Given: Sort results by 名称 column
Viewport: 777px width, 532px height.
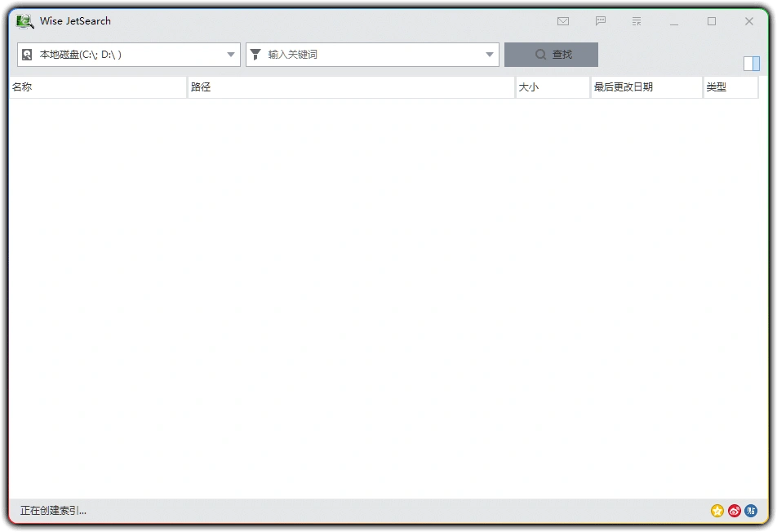Looking at the screenshot, I should [98, 87].
